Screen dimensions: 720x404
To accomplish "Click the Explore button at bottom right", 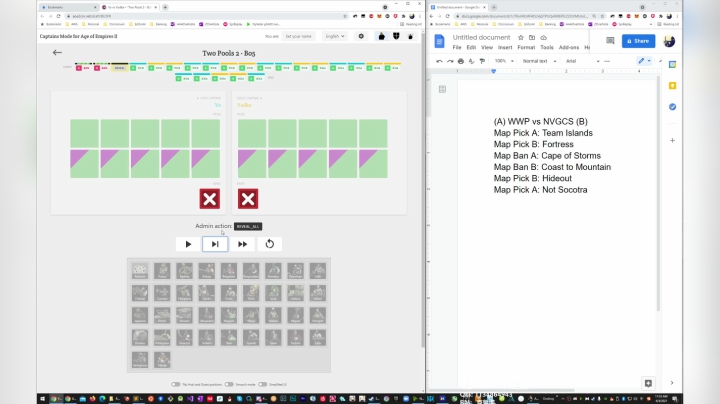I will pyautogui.click(x=648, y=383).
